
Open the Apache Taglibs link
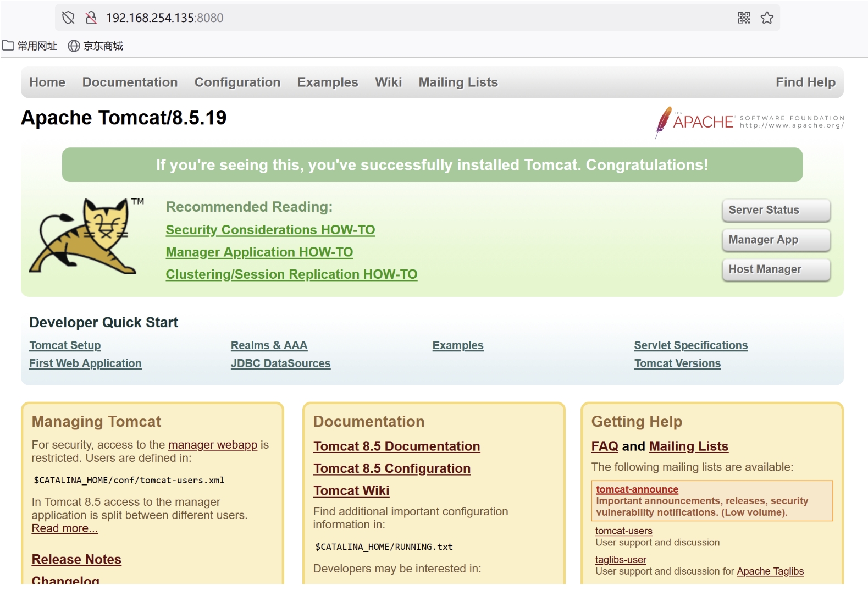click(770, 571)
